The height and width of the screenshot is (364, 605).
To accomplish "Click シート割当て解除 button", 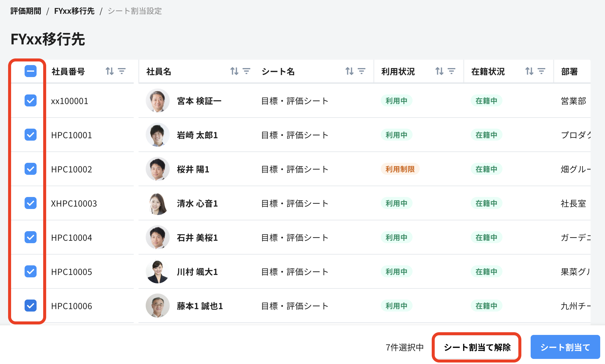I will 477,347.
